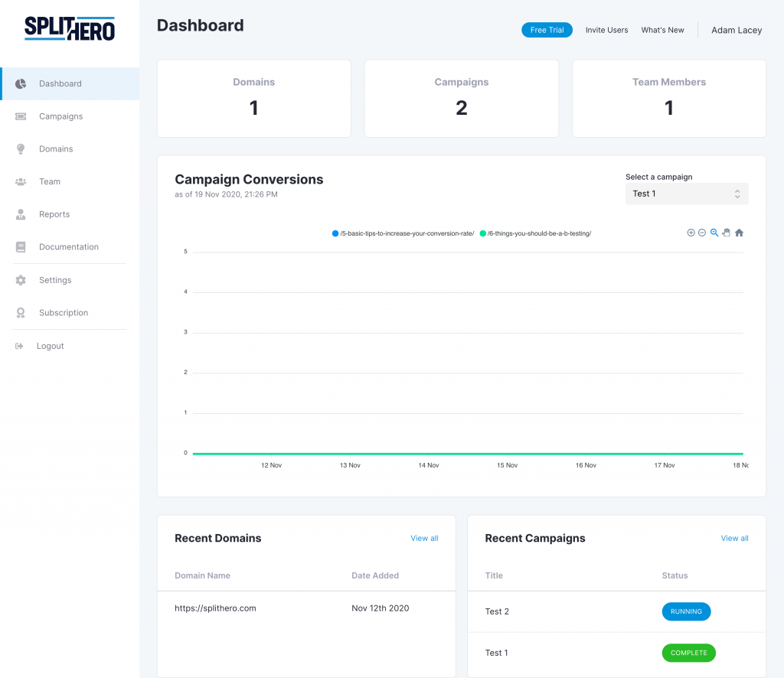784x678 pixels.
Task: Open the Reports section
Action: (70, 214)
